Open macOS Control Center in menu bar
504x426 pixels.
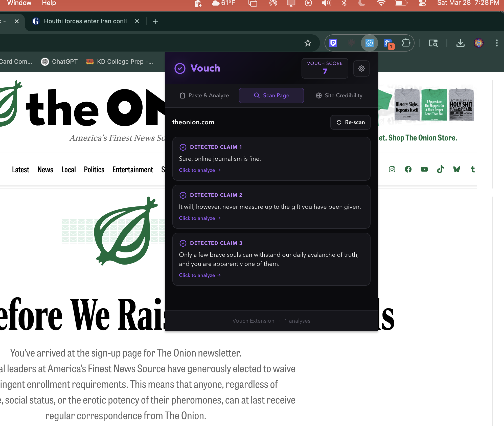(422, 3)
